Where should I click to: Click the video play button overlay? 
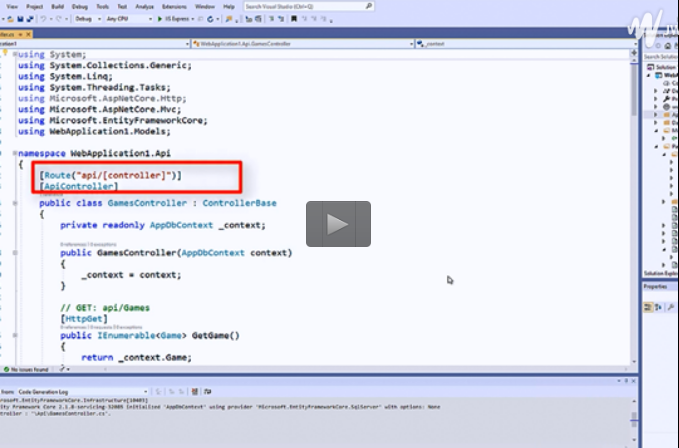click(x=338, y=225)
